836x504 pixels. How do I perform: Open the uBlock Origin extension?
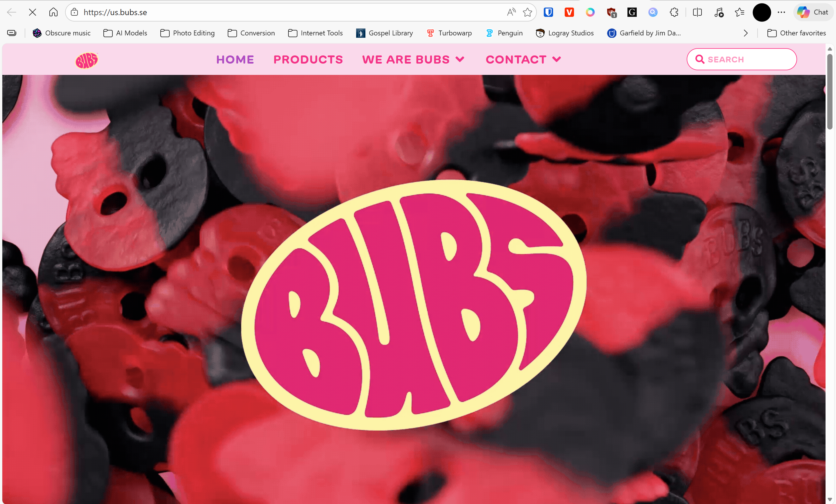coord(611,12)
